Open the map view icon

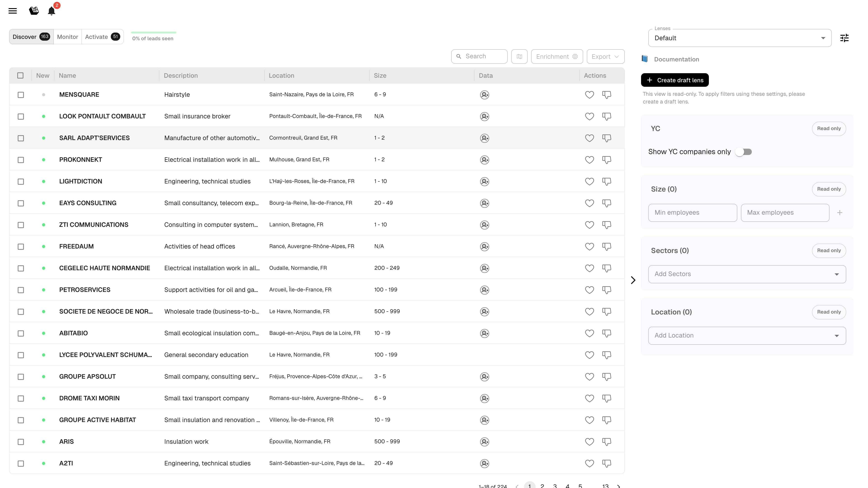tap(519, 56)
